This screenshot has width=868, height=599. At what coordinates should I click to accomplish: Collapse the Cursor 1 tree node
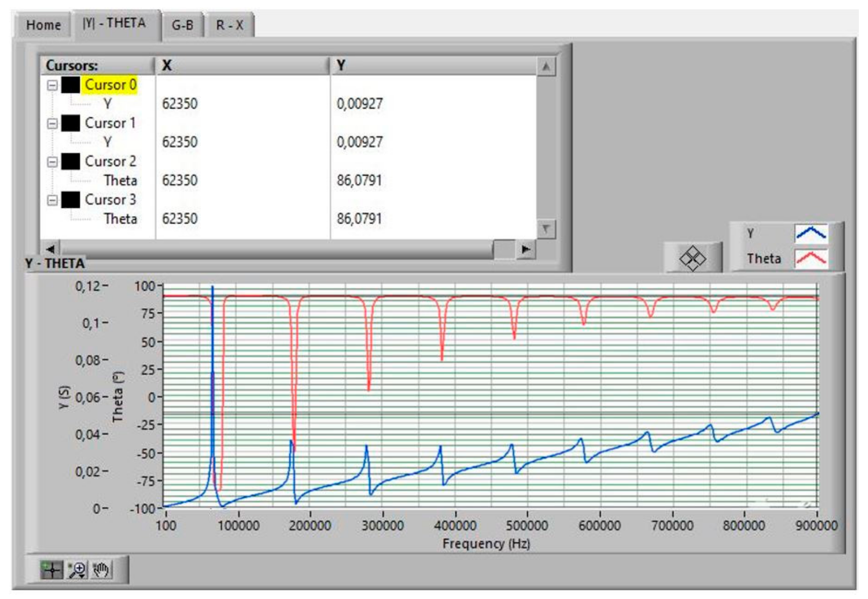[x=52, y=124]
